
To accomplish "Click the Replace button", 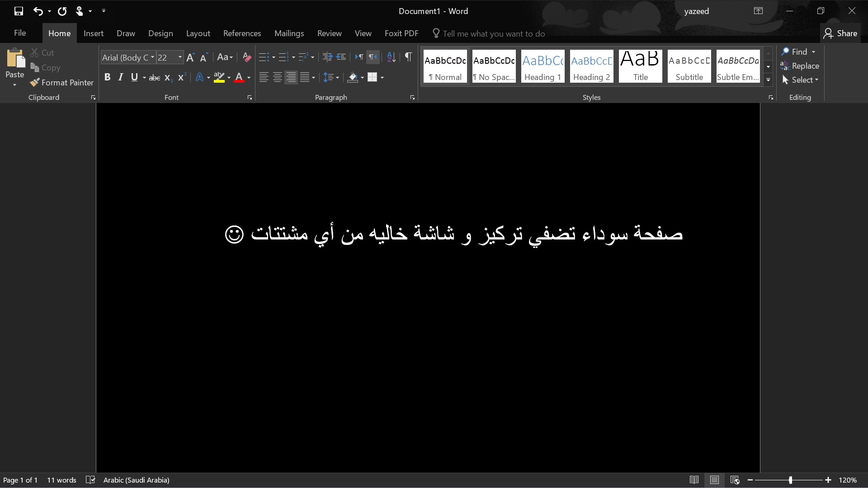I will 800,66.
